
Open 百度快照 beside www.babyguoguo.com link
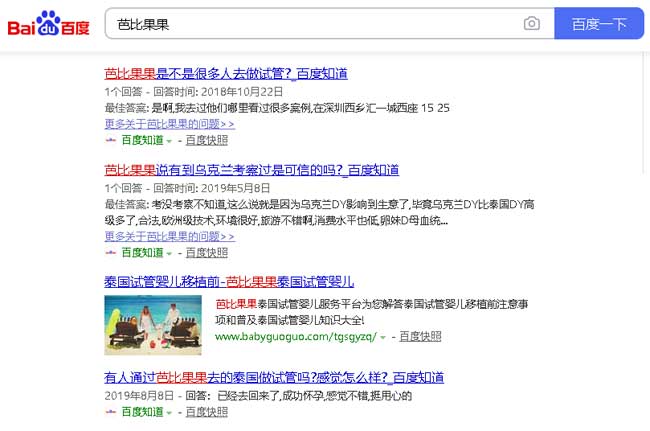(x=420, y=337)
